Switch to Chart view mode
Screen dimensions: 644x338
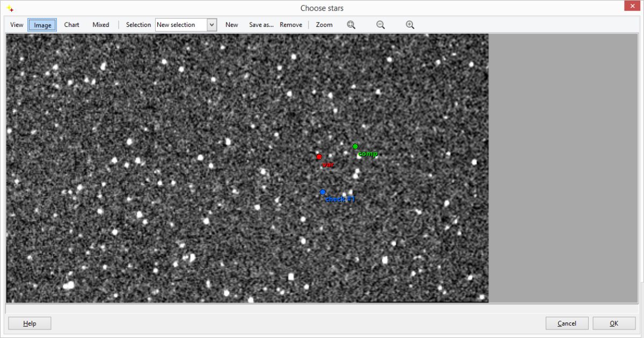coord(71,25)
